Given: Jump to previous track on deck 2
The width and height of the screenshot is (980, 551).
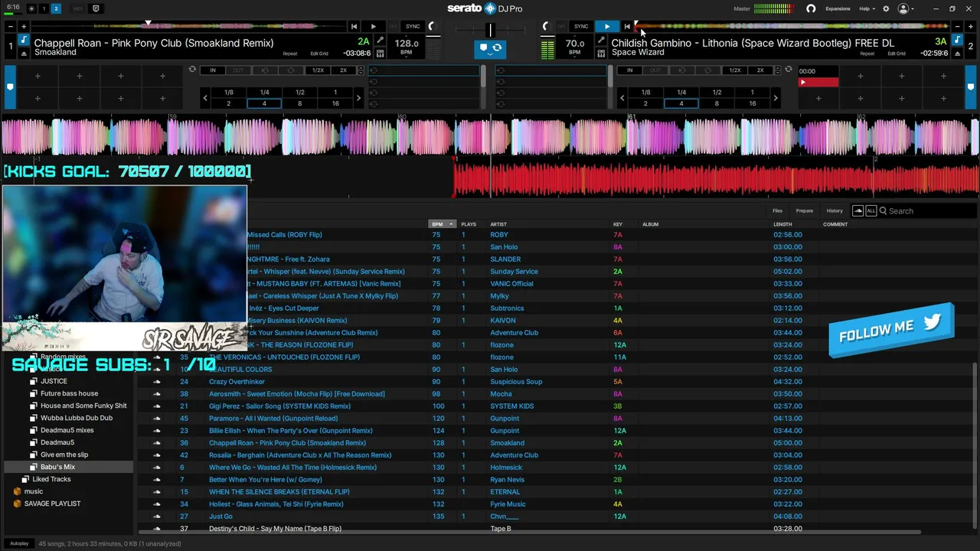Looking at the screenshot, I should pyautogui.click(x=627, y=26).
